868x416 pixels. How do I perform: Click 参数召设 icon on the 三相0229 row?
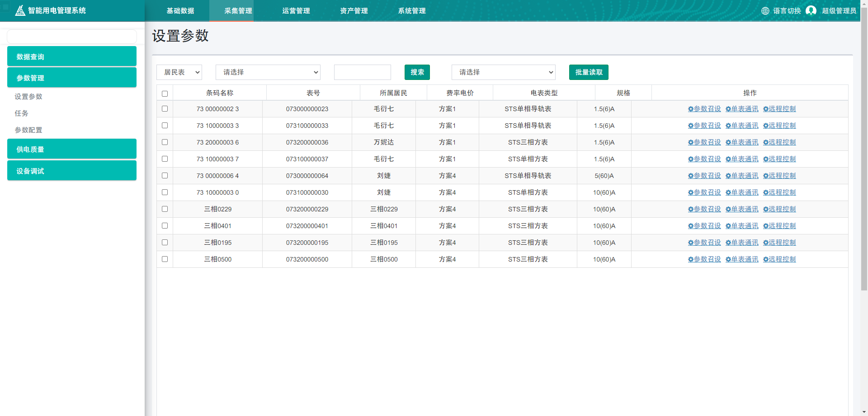690,209
